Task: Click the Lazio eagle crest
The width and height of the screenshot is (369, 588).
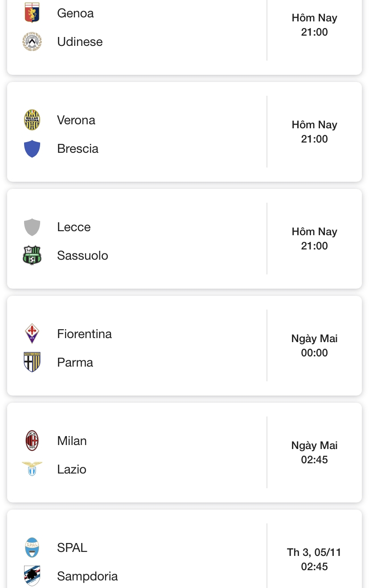Action: coord(32,469)
